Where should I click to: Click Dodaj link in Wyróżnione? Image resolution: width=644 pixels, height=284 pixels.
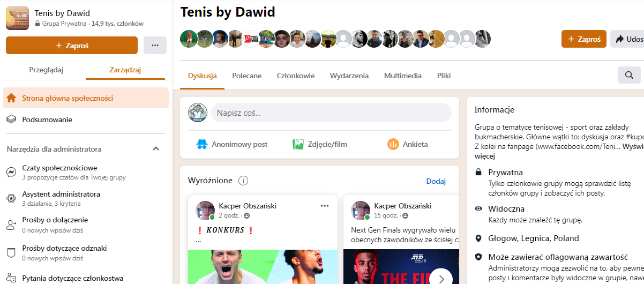436,181
